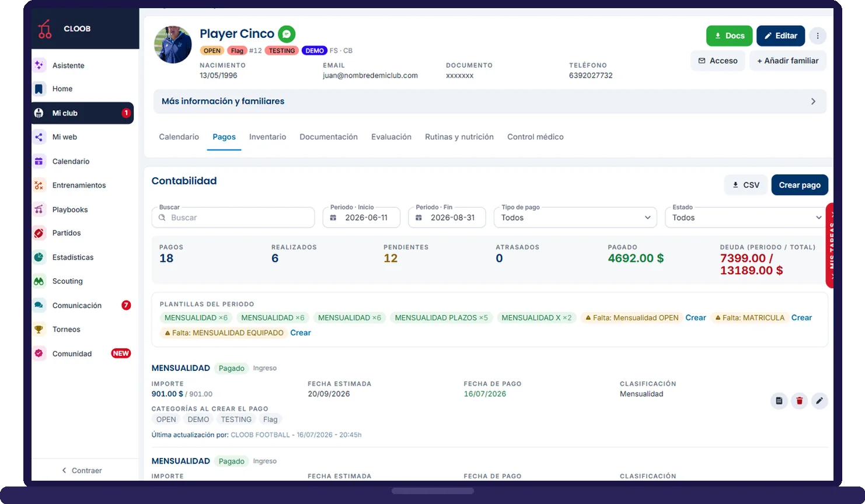Edit the first MENSUALIDAD payment with pencil icon
Screen dimensions: 865x504
(819, 401)
